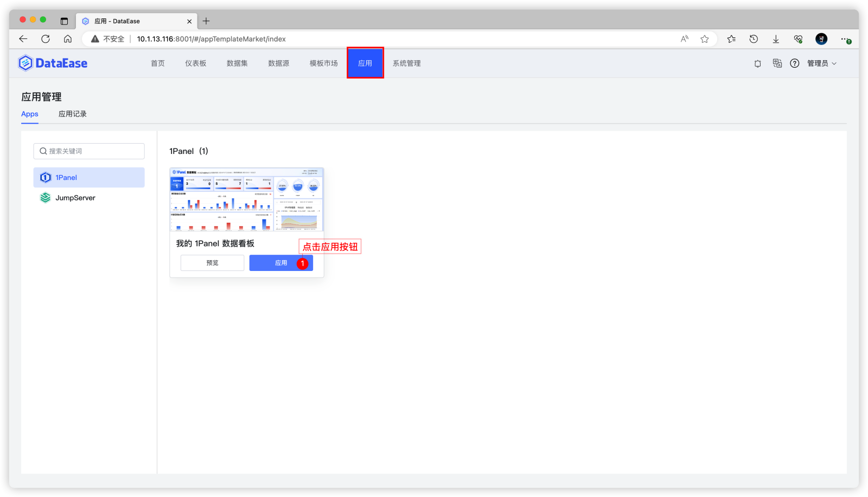Select 1Panel in the app list

89,177
